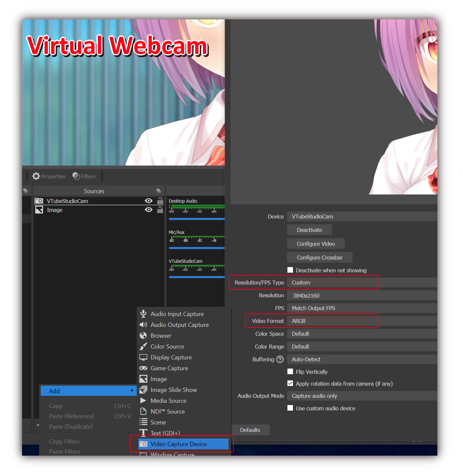
Task: Select the Color Source option
Action: coord(167,346)
